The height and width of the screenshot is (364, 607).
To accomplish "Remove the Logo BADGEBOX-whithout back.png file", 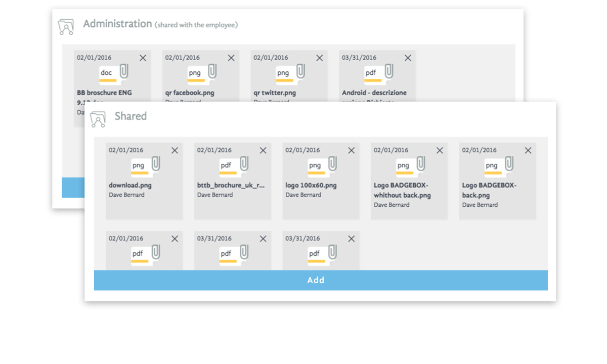I will tap(440, 150).
